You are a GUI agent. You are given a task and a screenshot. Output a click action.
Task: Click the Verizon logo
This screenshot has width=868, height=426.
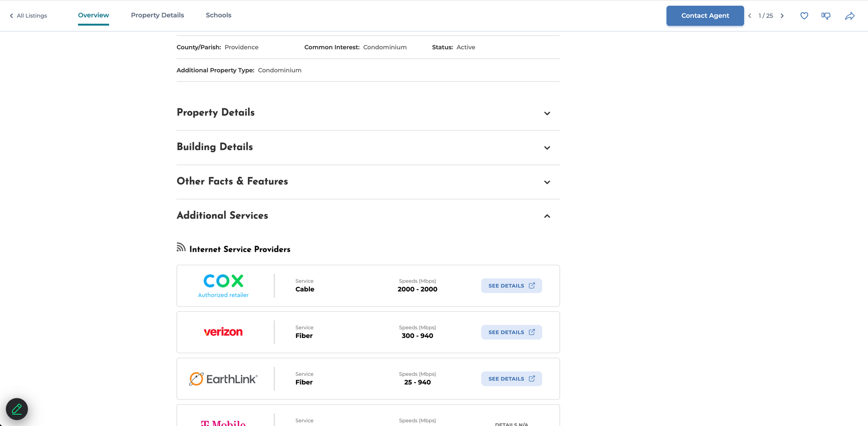pyautogui.click(x=223, y=332)
